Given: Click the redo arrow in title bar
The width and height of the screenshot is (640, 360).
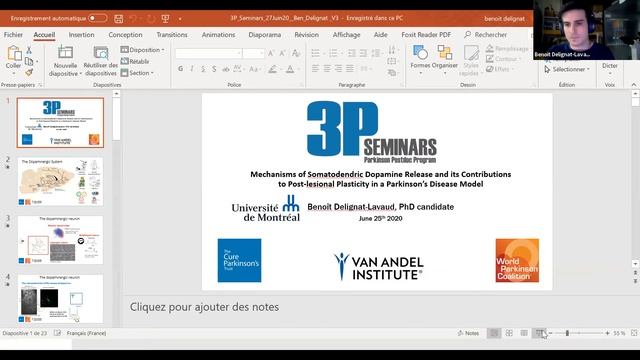Looking at the screenshot, I should (151, 19).
